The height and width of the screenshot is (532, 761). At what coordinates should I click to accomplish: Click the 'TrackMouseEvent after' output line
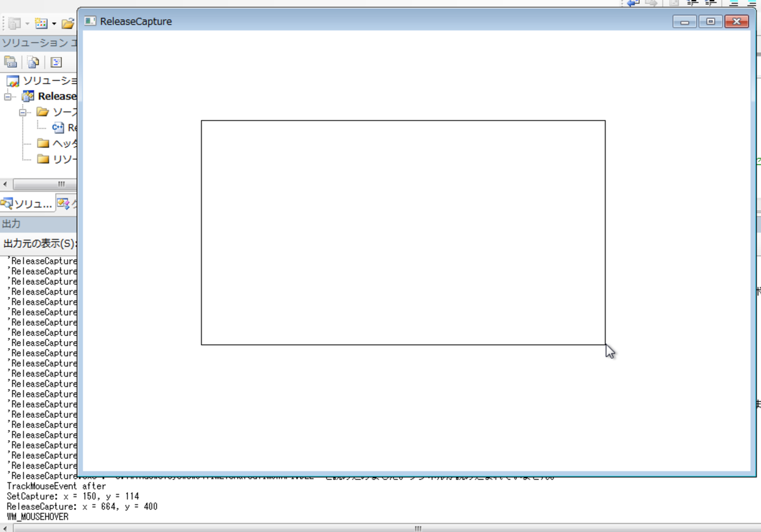pyautogui.click(x=56, y=486)
